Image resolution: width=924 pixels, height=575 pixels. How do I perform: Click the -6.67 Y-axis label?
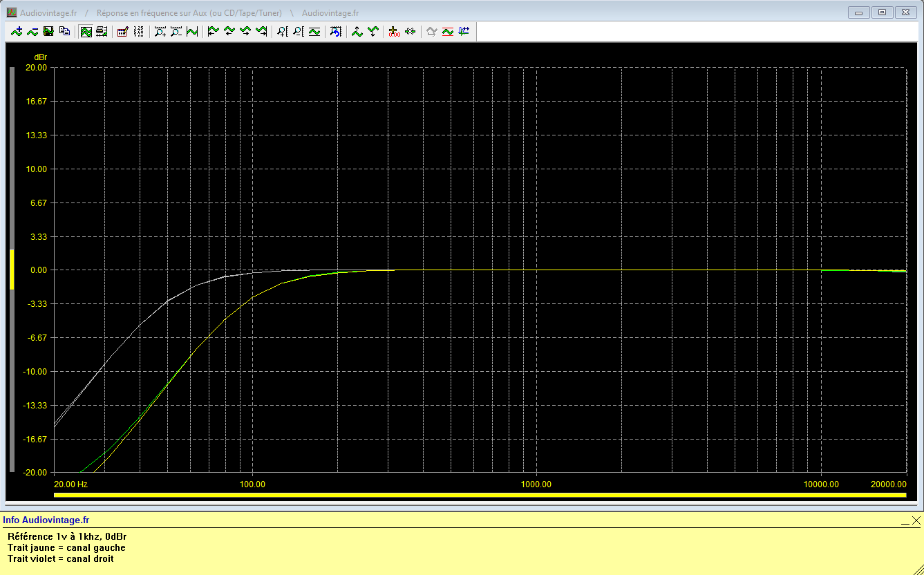coord(37,338)
